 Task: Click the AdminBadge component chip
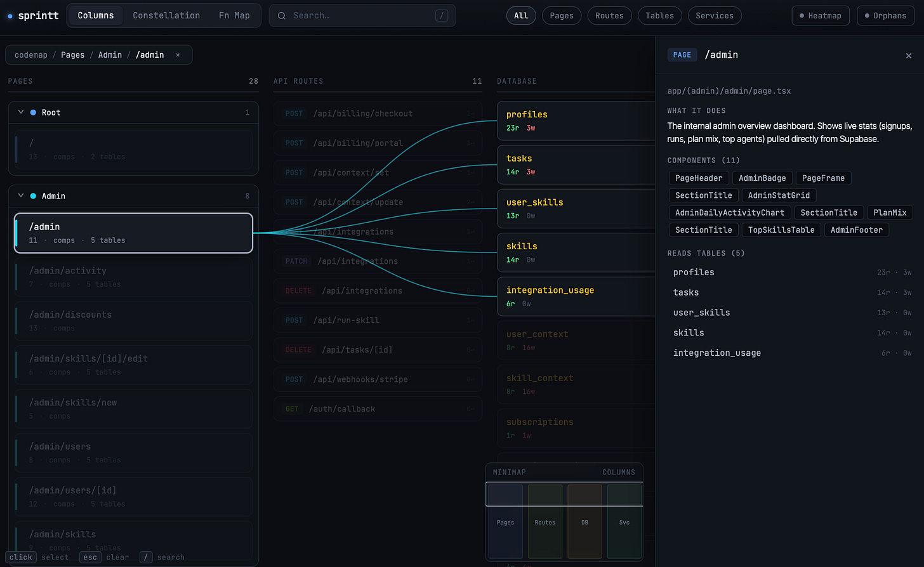pos(762,178)
